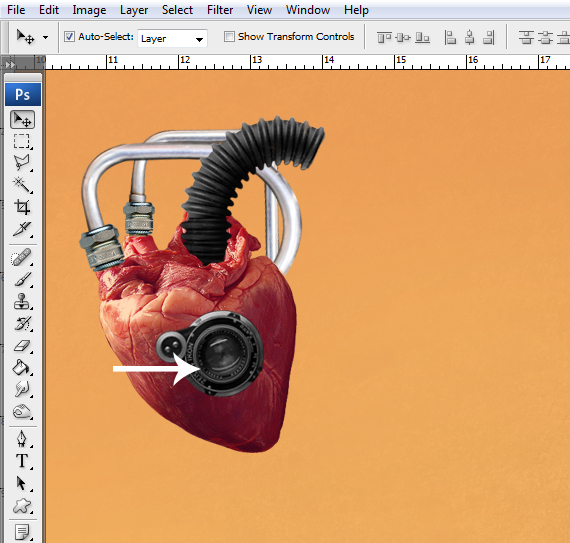The image size is (570, 543).
Task: Choose the Polygonal Lasso tool
Action: coord(22,163)
